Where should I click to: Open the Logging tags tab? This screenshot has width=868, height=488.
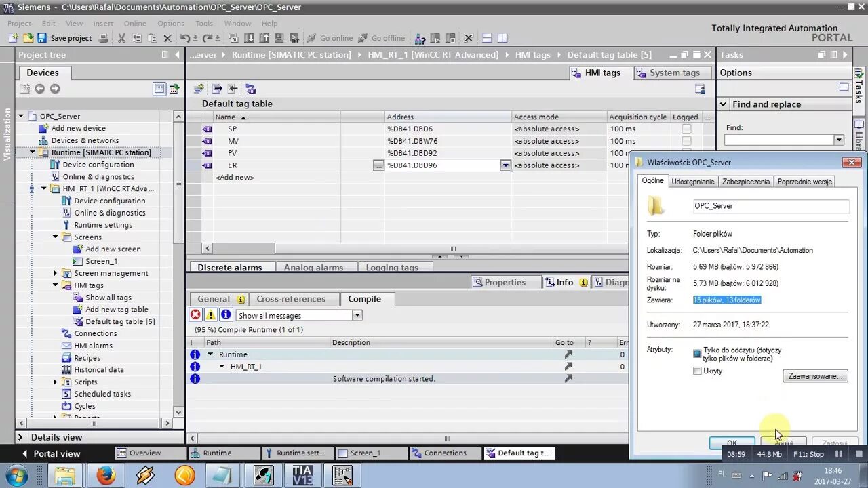coord(392,267)
